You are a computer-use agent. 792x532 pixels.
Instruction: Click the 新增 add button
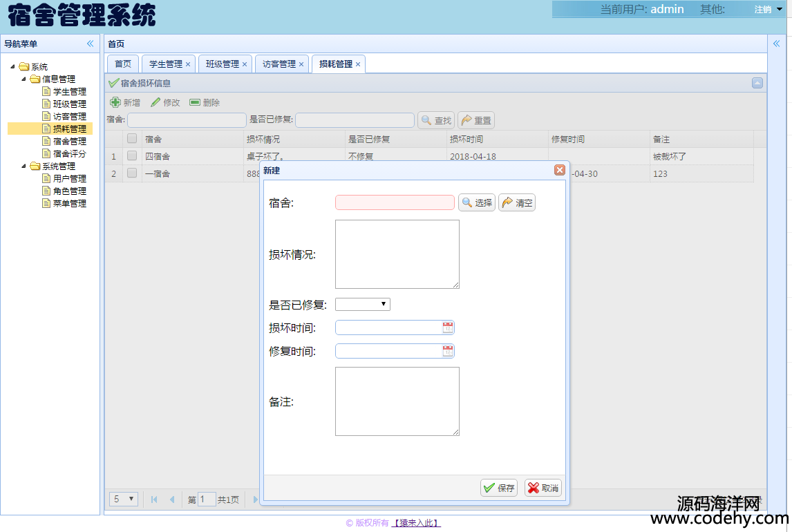tap(125, 102)
